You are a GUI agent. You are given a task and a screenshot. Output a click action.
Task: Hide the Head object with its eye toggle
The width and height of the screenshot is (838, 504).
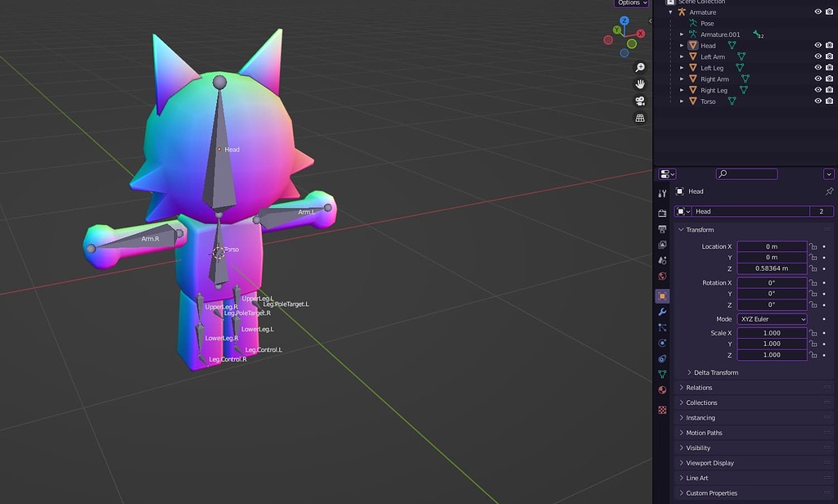tap(816, 46)
